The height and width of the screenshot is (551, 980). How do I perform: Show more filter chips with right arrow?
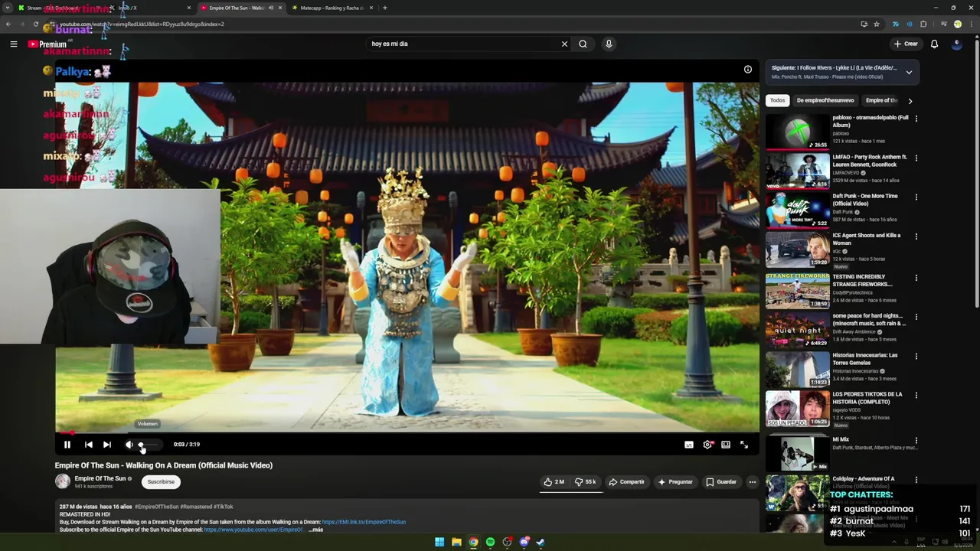(910, 100)
